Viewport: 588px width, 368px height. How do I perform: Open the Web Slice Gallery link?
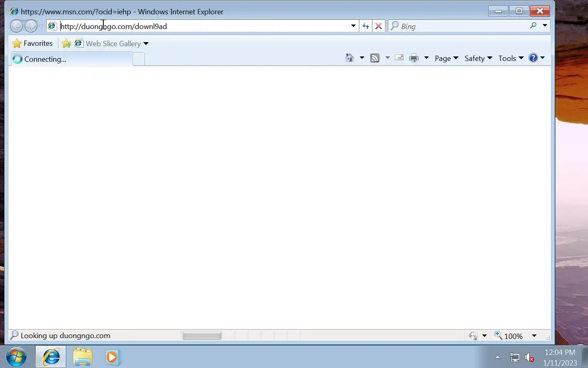[108, 43]
